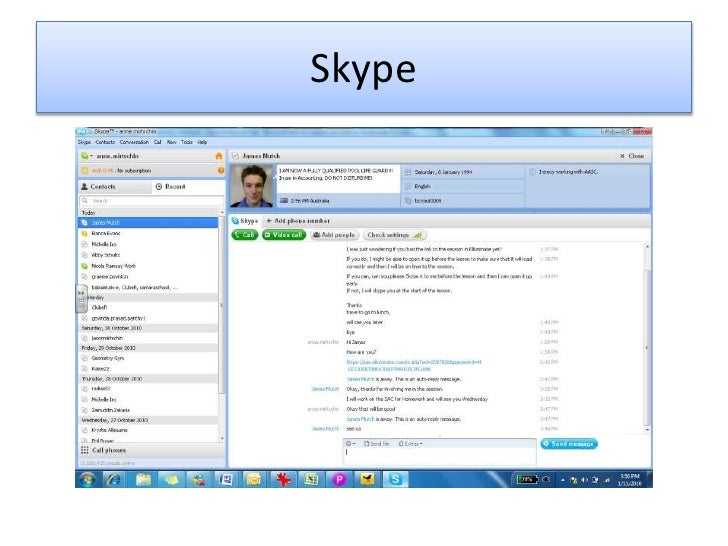Open the red splat icon on taskbar
The height and width of the screenshot is (546, 728).
tap(283, 479)
